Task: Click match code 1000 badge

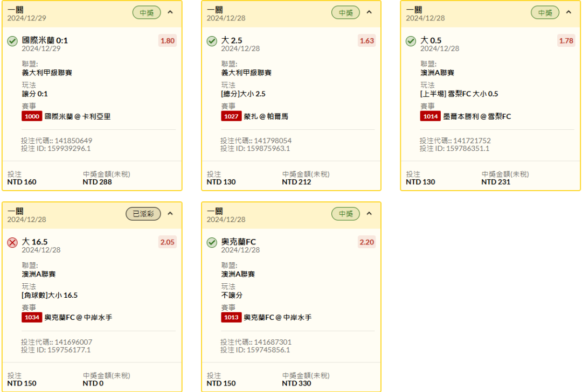Action: click(32, 116)
